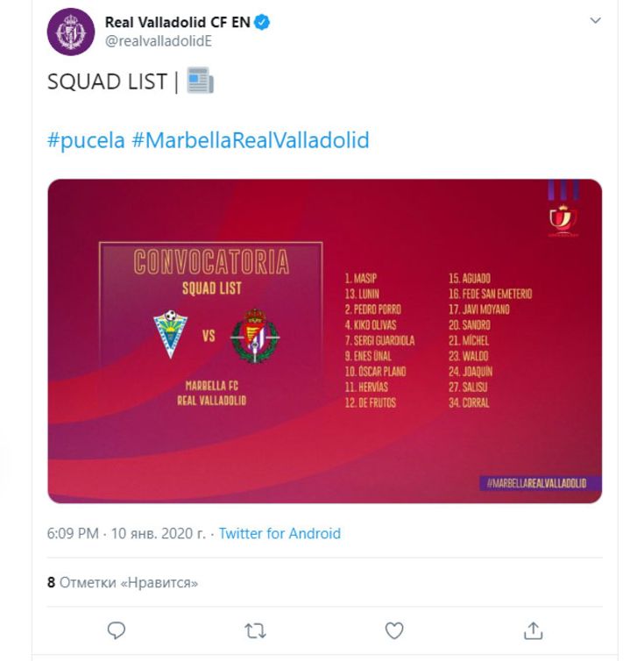The image size is (644, 661).
Task: Click the Marbella FC crest in image
Action: click(170, 334)
